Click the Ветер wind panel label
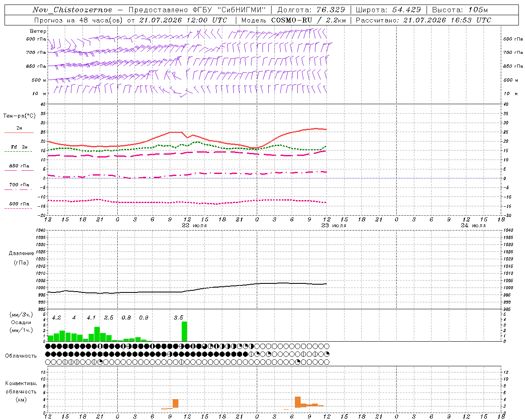This screenshot has height=420, width=525. pyautogui.click(x=38, y=31)
